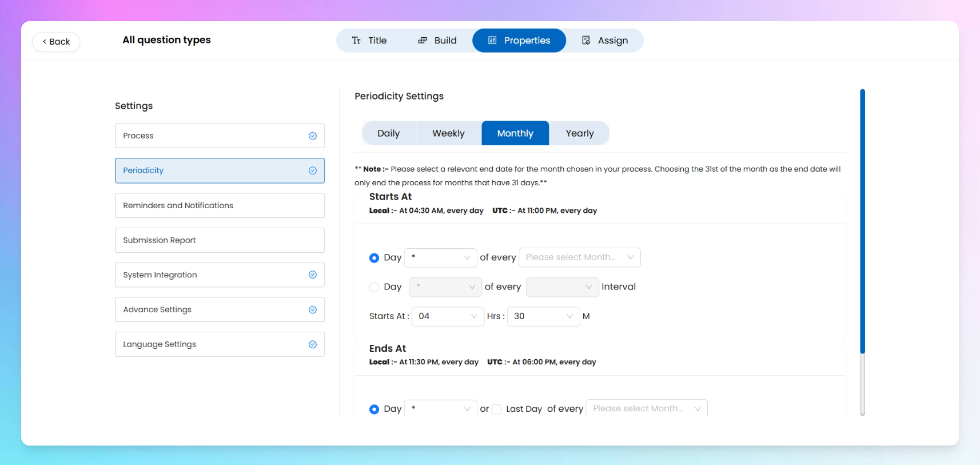This screenshot has width=980, height=465.
Task: Switch periodicity to Yearly
Action: pyautogui.click(x=580, y=133)
